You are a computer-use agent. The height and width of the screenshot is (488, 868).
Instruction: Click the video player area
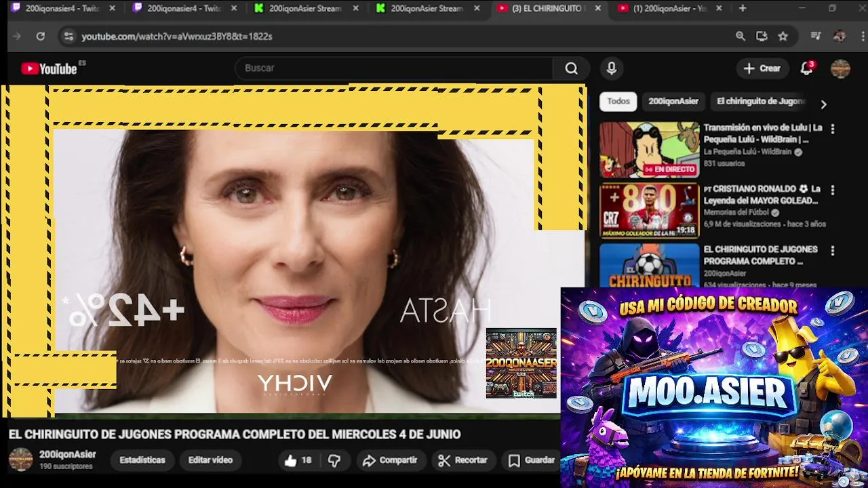tap(293, 249)
